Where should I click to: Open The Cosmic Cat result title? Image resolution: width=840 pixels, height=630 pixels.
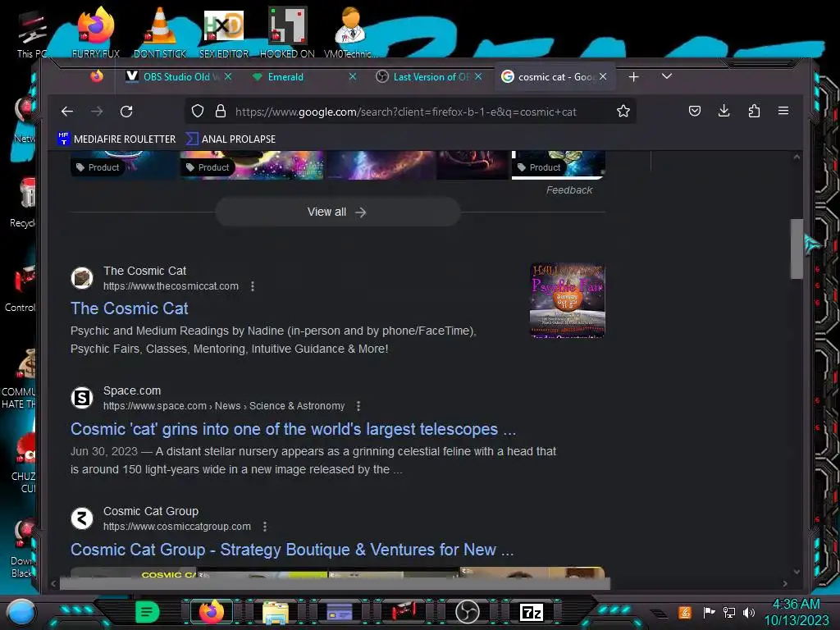[x=129, y=308]
